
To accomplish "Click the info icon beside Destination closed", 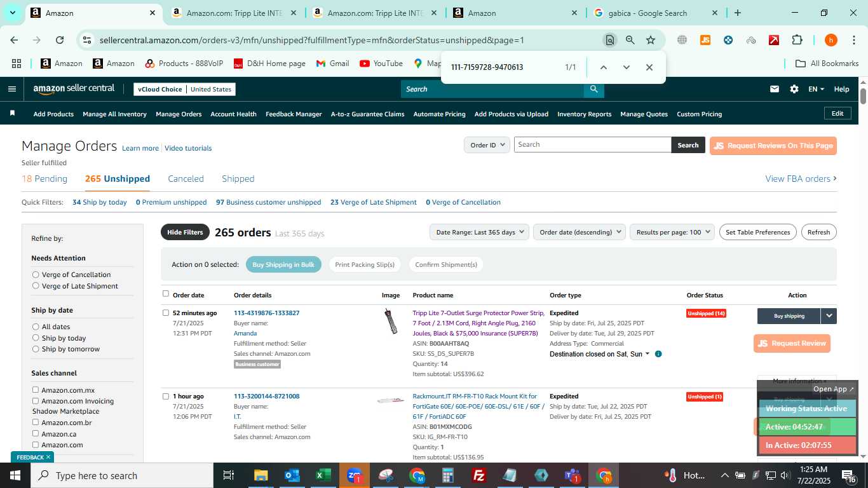I will coord(658,354).
